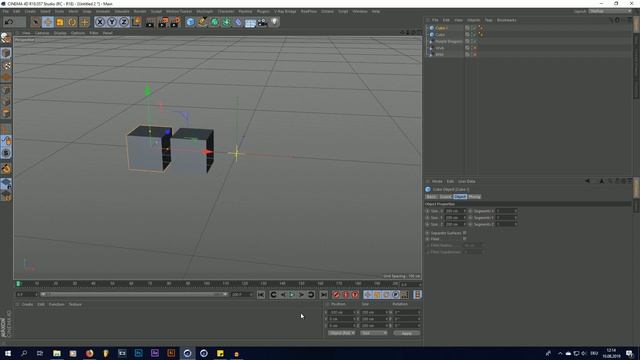
Task: Edit Position X coordinate field
Action: [x=343, y=312]
